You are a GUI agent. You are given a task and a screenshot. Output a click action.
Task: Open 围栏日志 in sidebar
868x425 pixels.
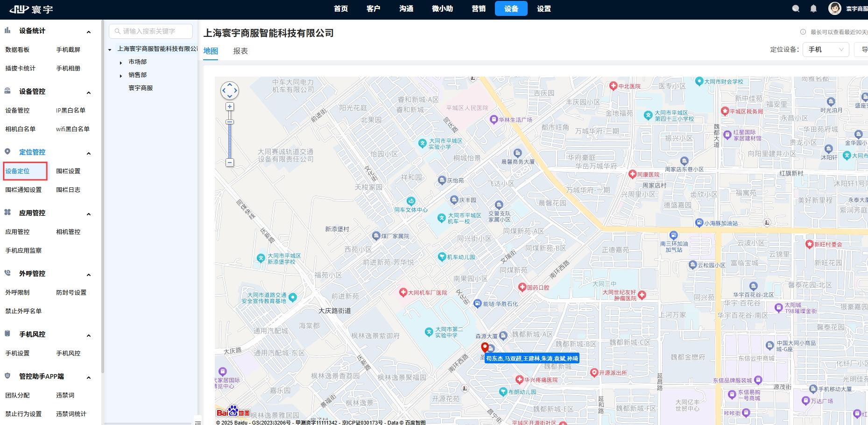[x=68, y=190]
